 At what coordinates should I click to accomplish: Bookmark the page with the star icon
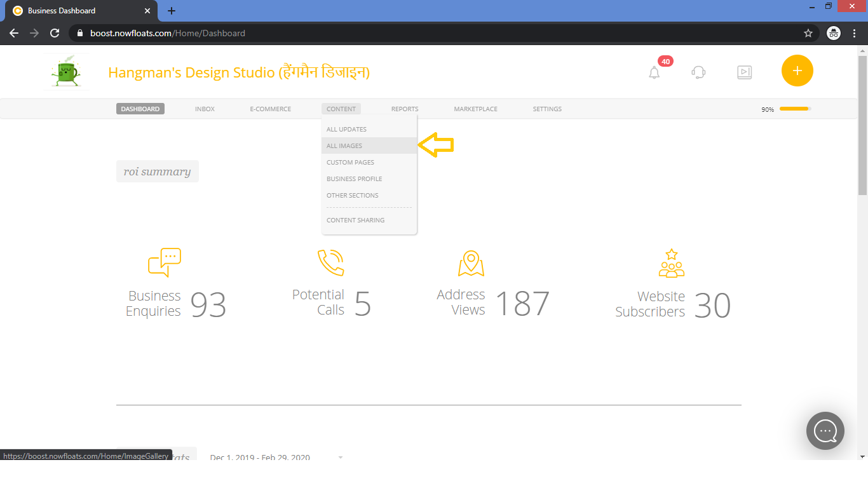808,32
